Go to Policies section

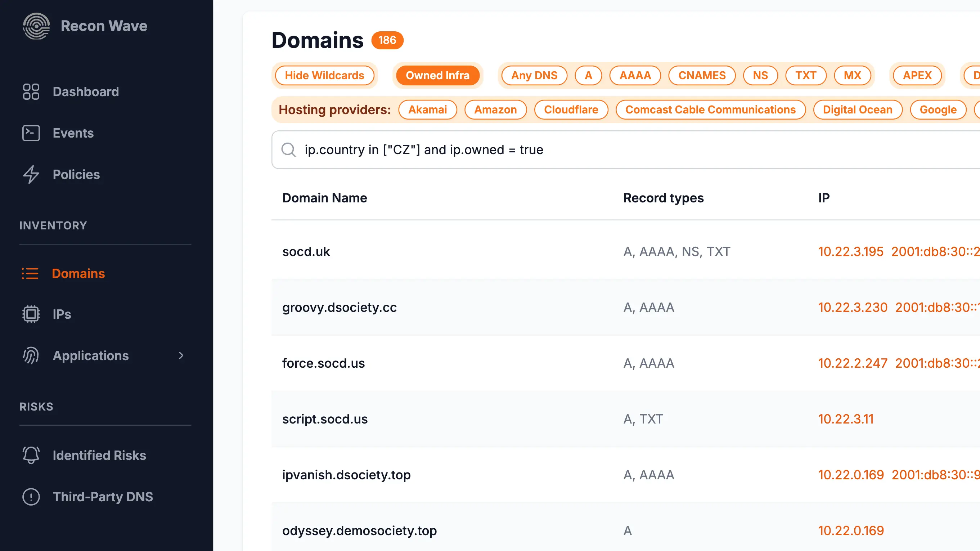(x=76, y=175)
